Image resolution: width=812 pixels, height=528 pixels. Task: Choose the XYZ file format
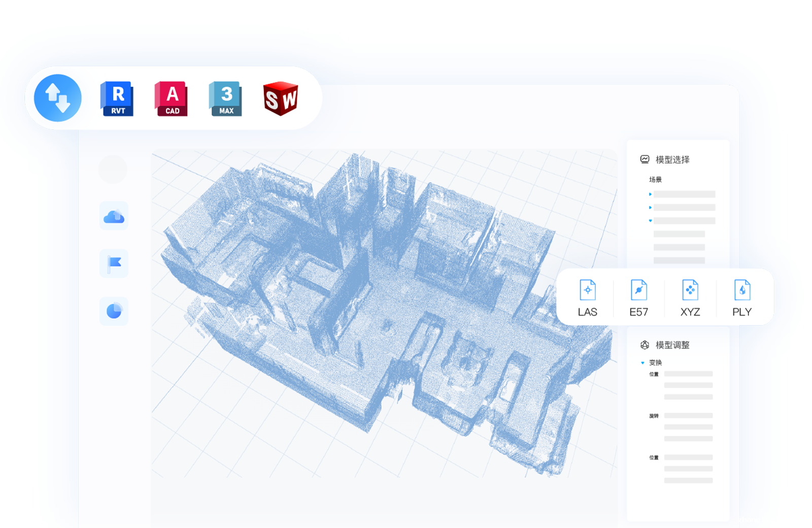tap(690, 298)
